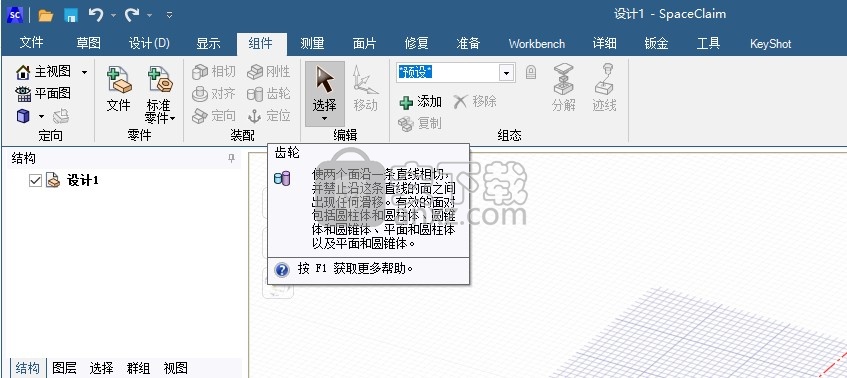The image size is (847, 378).
Task: Click 复制 to copy a configuration
Action: [420, 124]
